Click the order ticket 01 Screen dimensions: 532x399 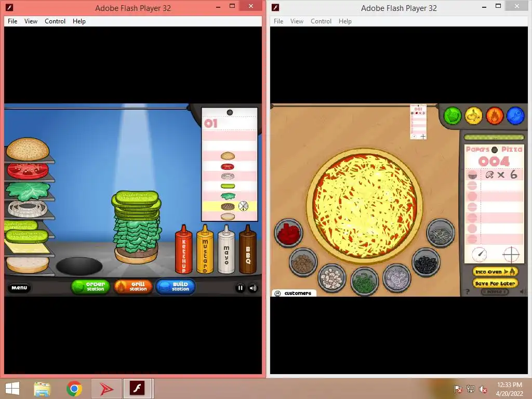(x=230, y=165)
